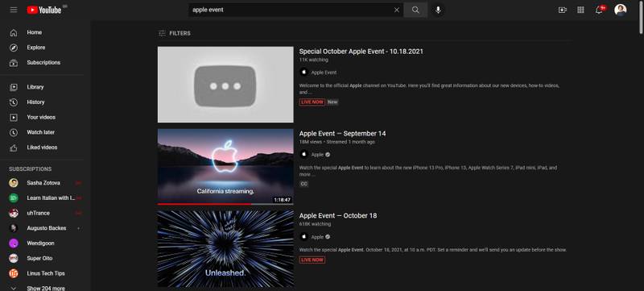644x291 pixels.
Task: Open Sasha Zotova channel subscription
Action: click(45, 183)
